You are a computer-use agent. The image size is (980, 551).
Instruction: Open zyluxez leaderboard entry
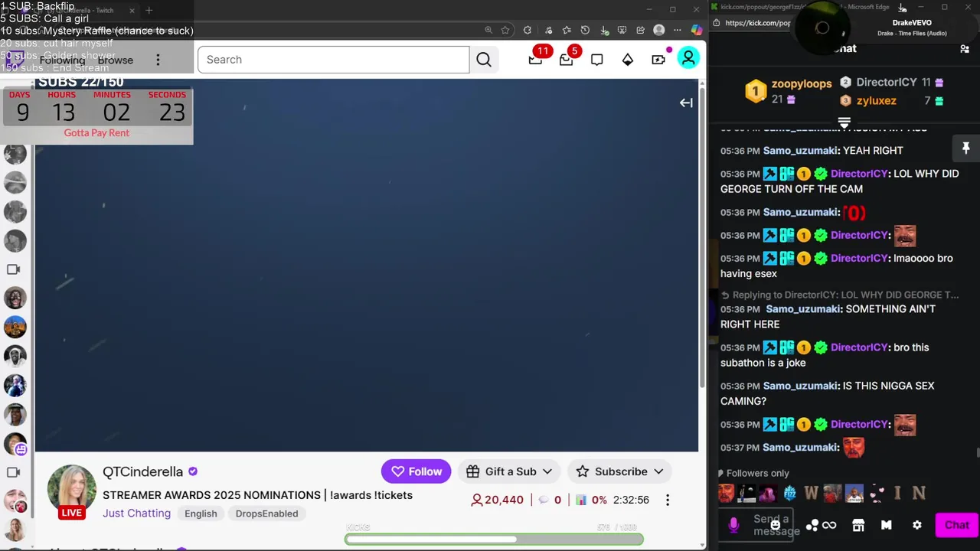point(892,100)
